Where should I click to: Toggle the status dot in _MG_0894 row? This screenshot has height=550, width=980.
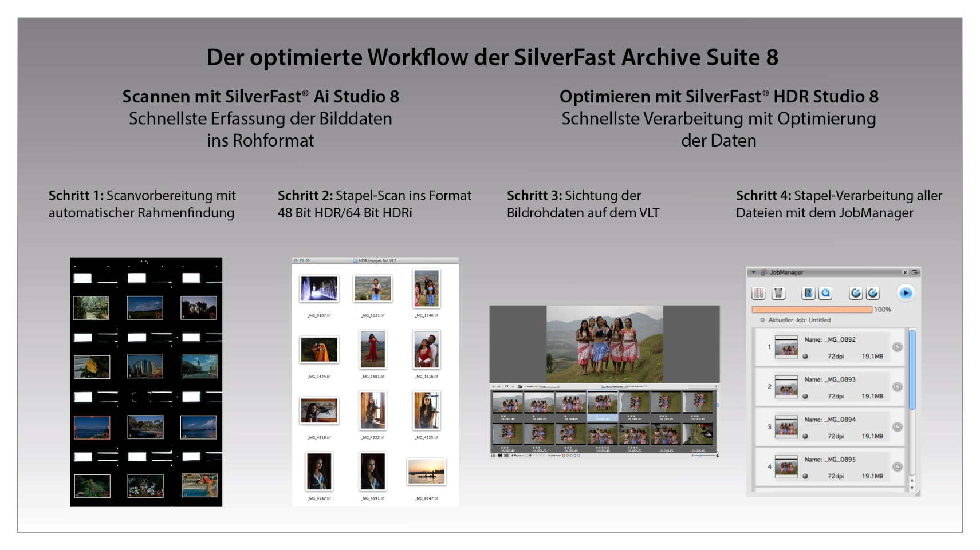point(805,436)
